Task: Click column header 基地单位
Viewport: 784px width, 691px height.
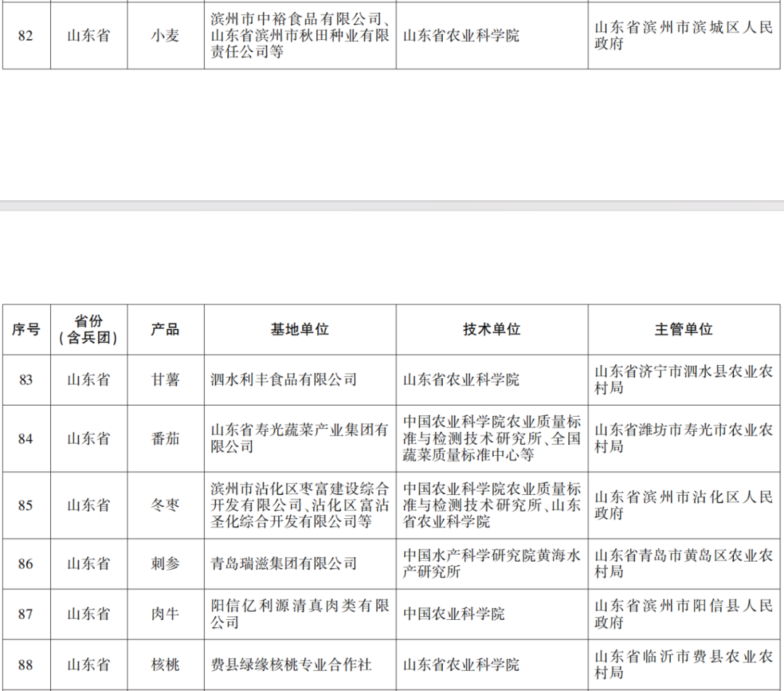Action: [x=300, y=330]
